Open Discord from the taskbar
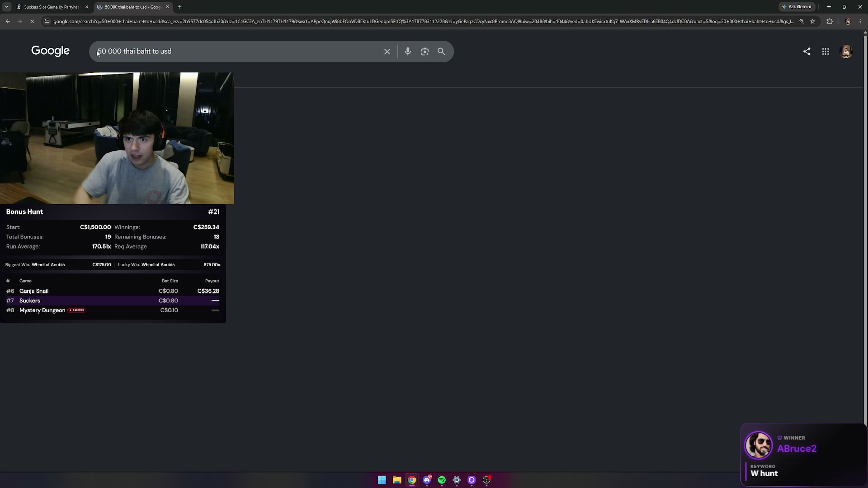The height and width of the screenshot is (488, 868). click(x=427, y=480)
